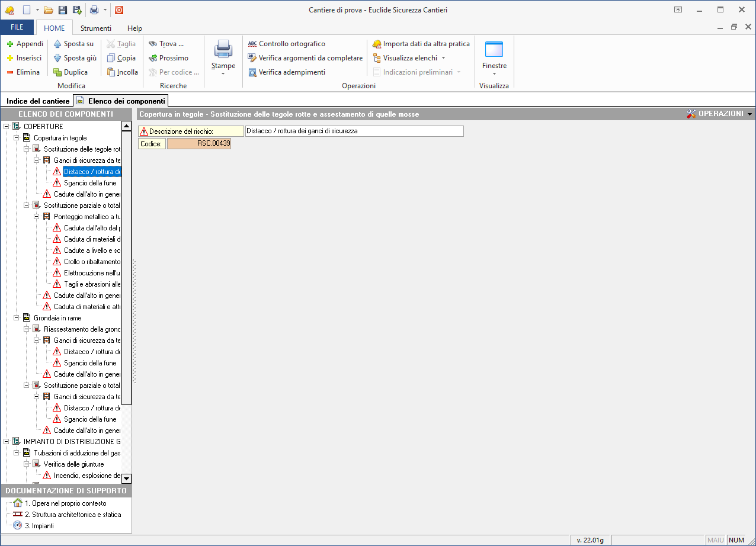Click the Appendi green plus icon
Viewport: 756px width, 546px height.
click(x=10, y=44)
